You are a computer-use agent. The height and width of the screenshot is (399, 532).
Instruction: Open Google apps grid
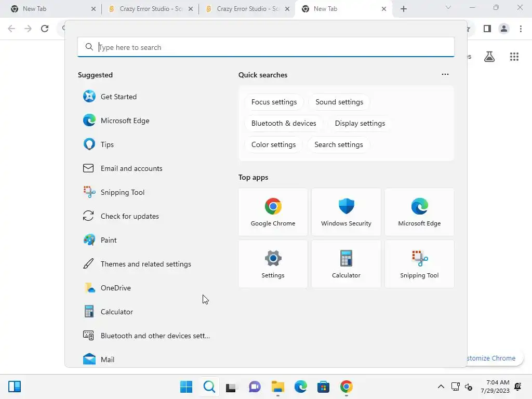click(514, 57)
